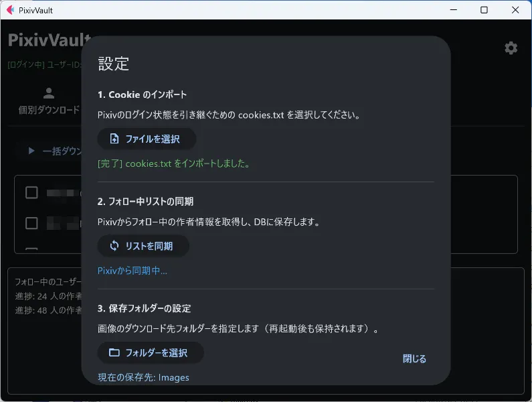Click the '2. フォロー中リストの同期' heading
Viewport: 532px width, 402px height.
click(x=145, y=202)
